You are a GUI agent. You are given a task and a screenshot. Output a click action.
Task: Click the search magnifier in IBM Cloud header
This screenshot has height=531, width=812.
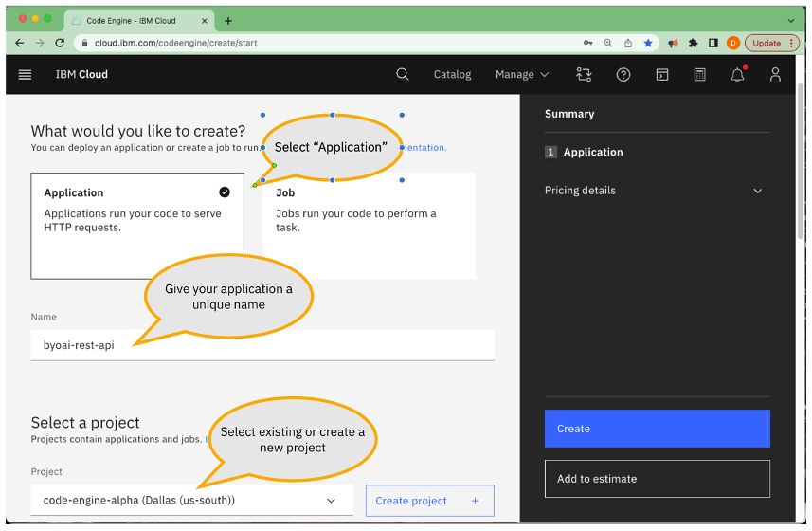[x=403, y=75]
